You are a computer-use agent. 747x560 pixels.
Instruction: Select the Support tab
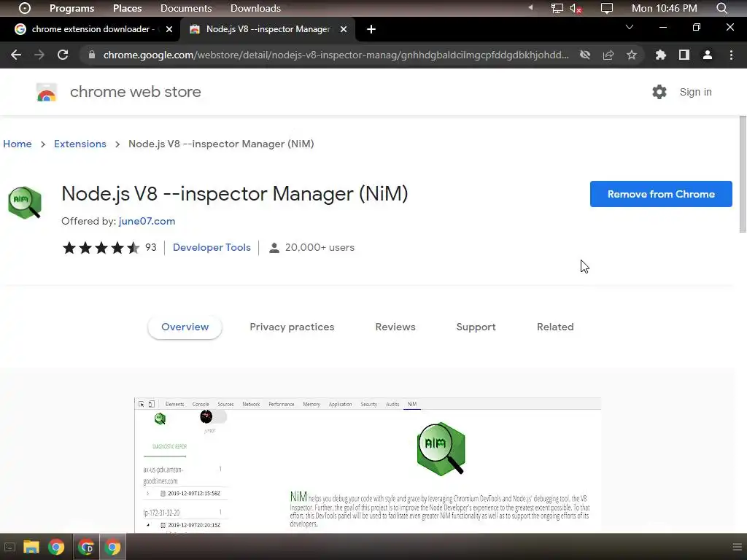coord(476,327)
